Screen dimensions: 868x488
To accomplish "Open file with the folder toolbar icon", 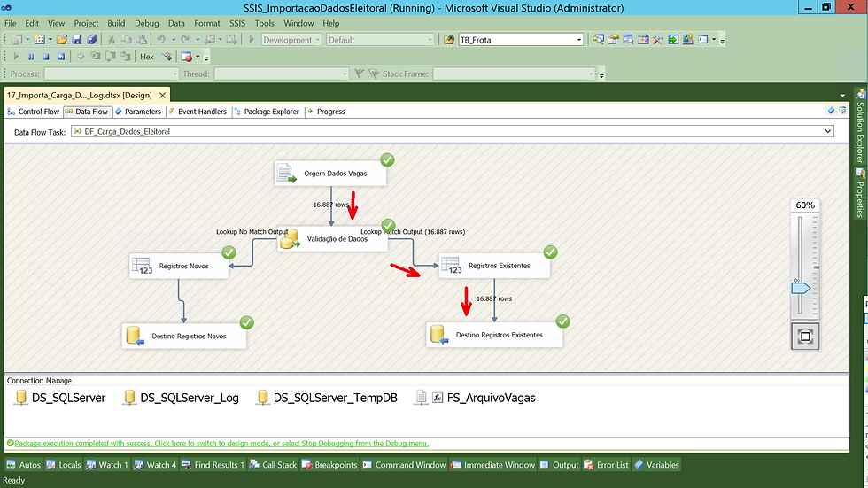I will click(62, 40).
